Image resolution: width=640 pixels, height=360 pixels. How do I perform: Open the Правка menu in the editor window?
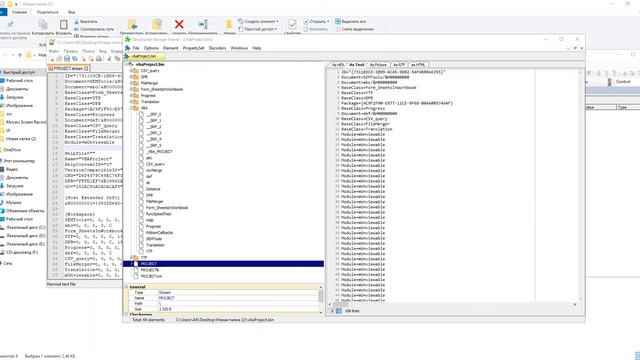70,51
